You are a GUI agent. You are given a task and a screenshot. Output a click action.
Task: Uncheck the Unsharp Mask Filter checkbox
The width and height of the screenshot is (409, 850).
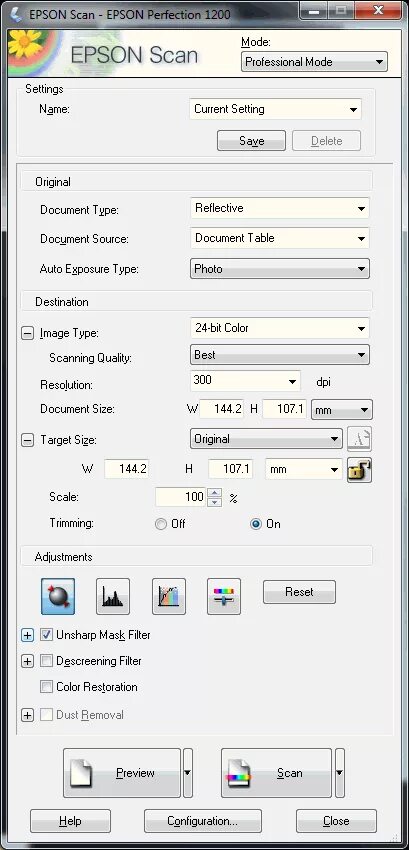(46, 635)
